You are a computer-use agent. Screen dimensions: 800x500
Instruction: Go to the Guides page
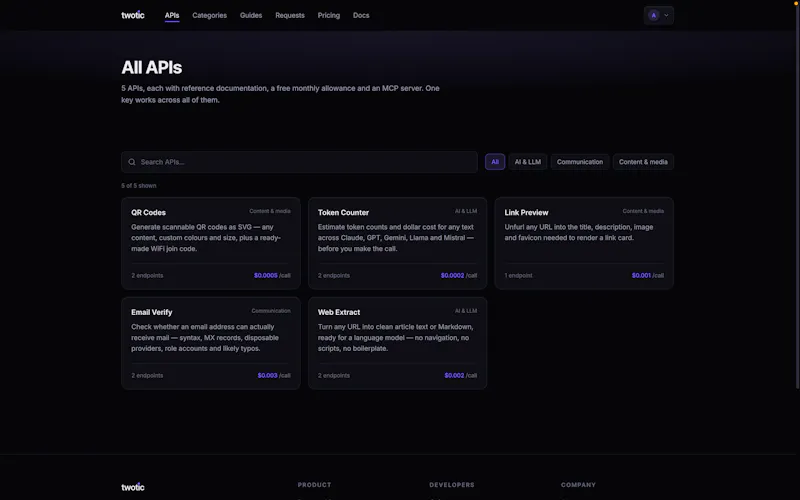pyautogui.click(x=251, y=15)
